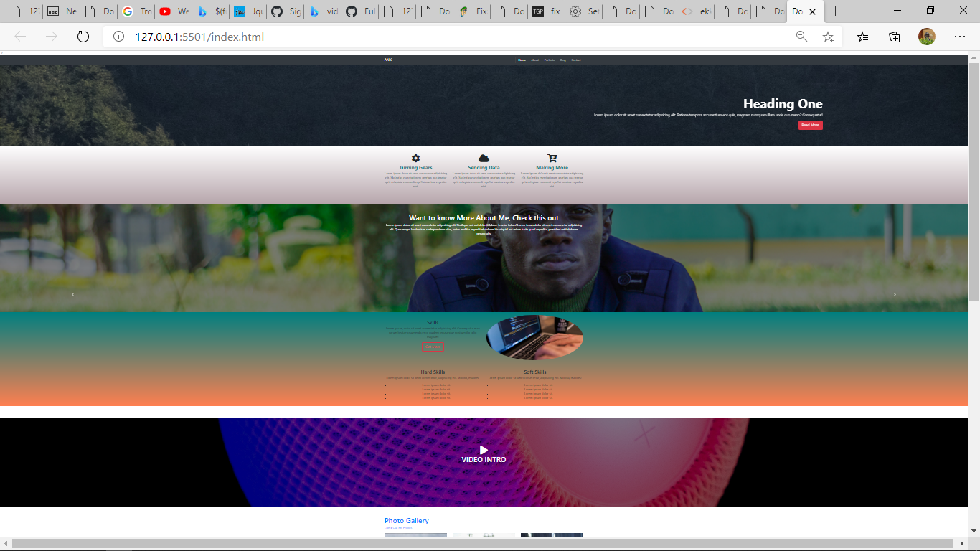980x551 pixels.
Task: Click the vertical scrollbar thumb
Action: pos(974,182)
